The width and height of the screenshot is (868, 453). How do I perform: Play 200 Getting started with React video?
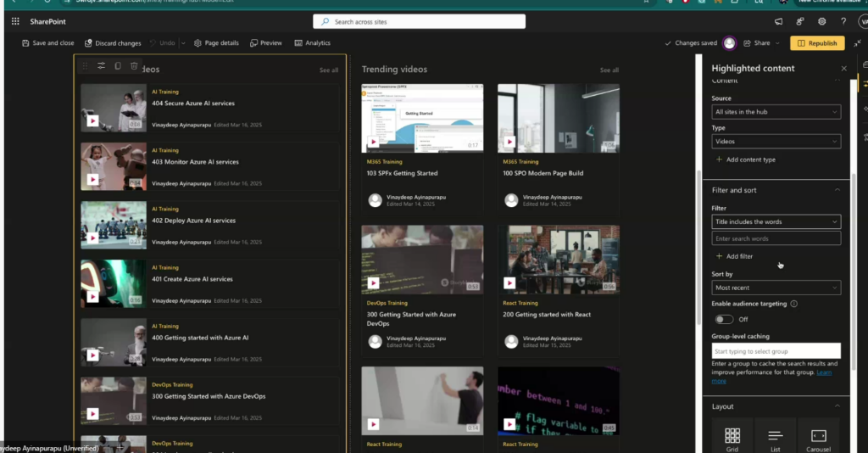pyautogui.click(x=509, y=283)
